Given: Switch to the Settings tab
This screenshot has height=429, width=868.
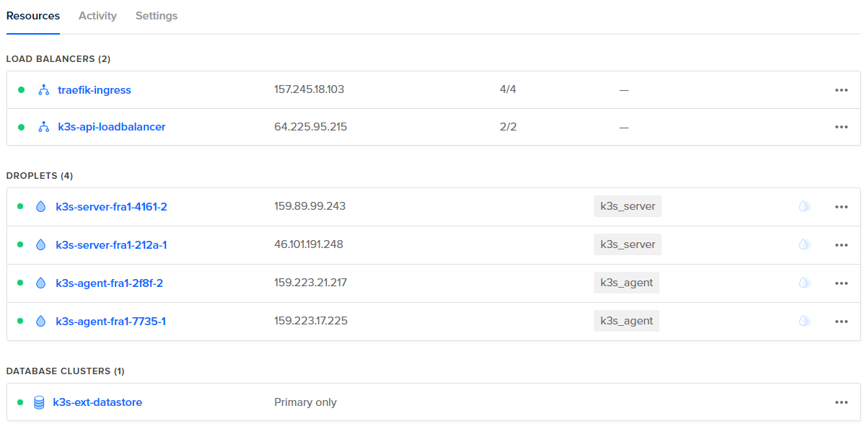Looking at the screenshot, I should click(x=157, y=16).
